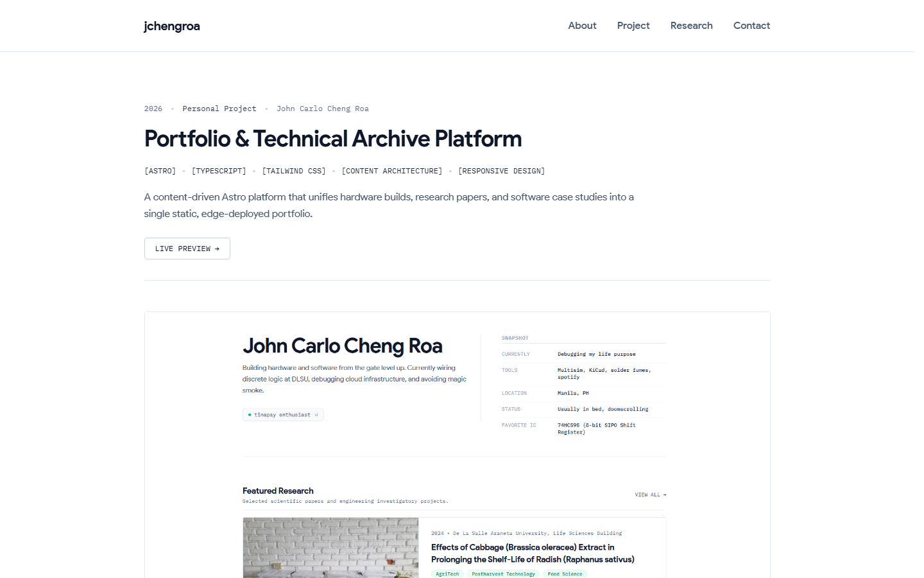Click the LIVE PREVIEW button
Image resolution: width=924 pixels, height=578 pixels.
[187, 249]
